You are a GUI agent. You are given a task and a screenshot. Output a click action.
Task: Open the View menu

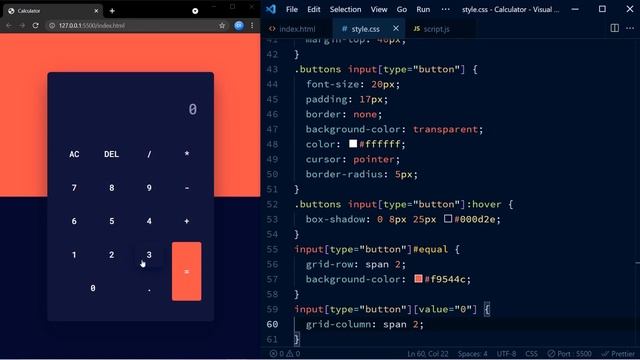(379, 9)
